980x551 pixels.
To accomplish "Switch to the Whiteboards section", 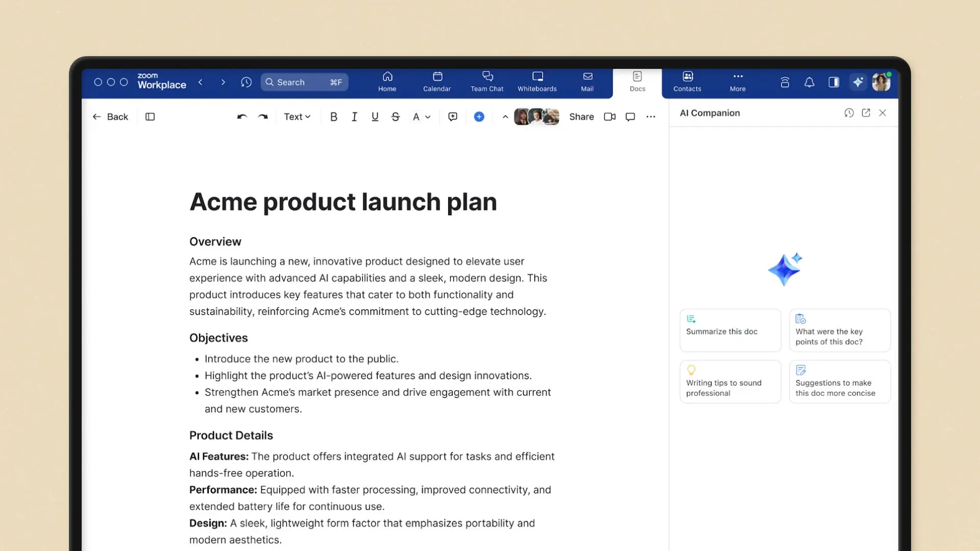I will tap(537, 82).
